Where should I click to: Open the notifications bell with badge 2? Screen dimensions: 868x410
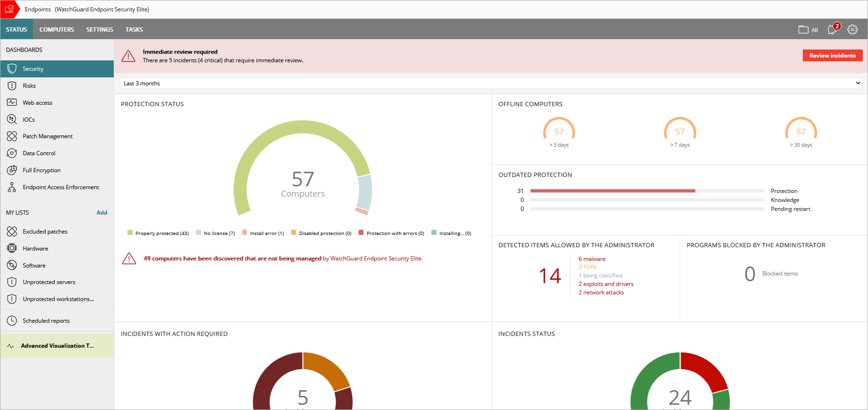point(833,29)
